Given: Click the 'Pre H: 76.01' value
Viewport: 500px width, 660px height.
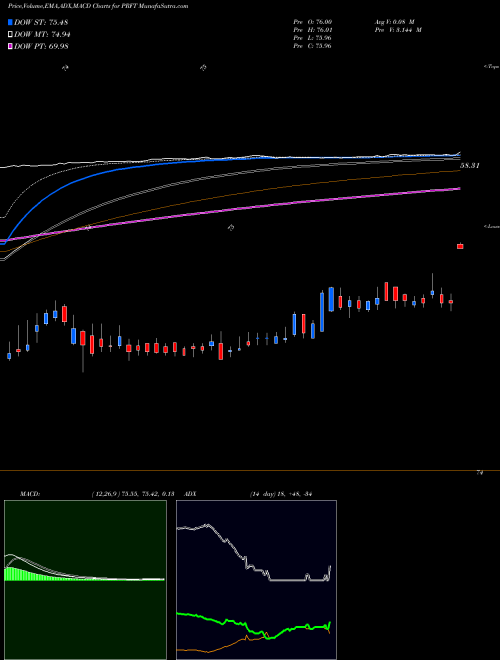Looking at the screenshot, I should coord(313,30).
